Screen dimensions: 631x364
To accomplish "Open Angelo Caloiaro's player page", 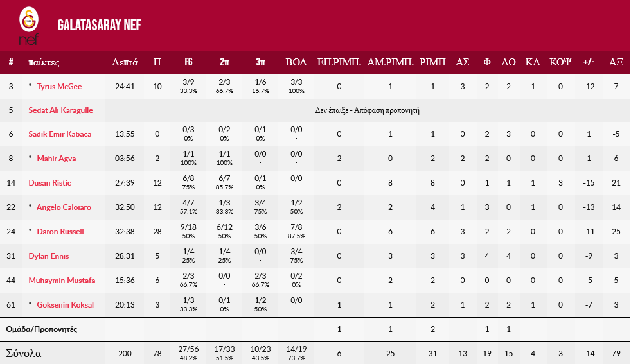I will pyautogui.click(x=64, y=207).
